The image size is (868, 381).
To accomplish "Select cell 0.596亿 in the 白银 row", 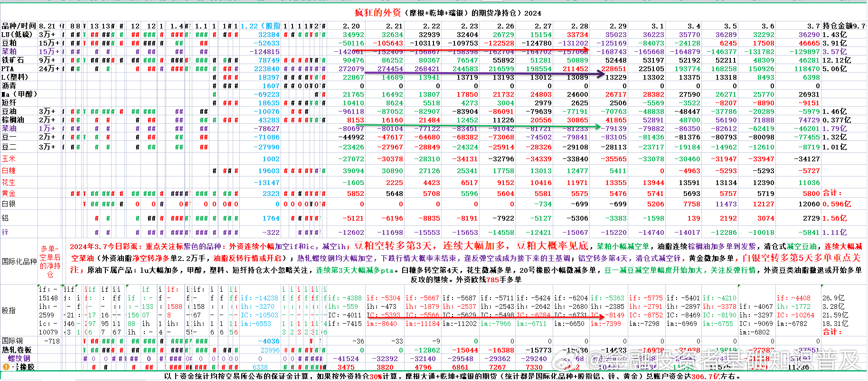I will 837,204.
